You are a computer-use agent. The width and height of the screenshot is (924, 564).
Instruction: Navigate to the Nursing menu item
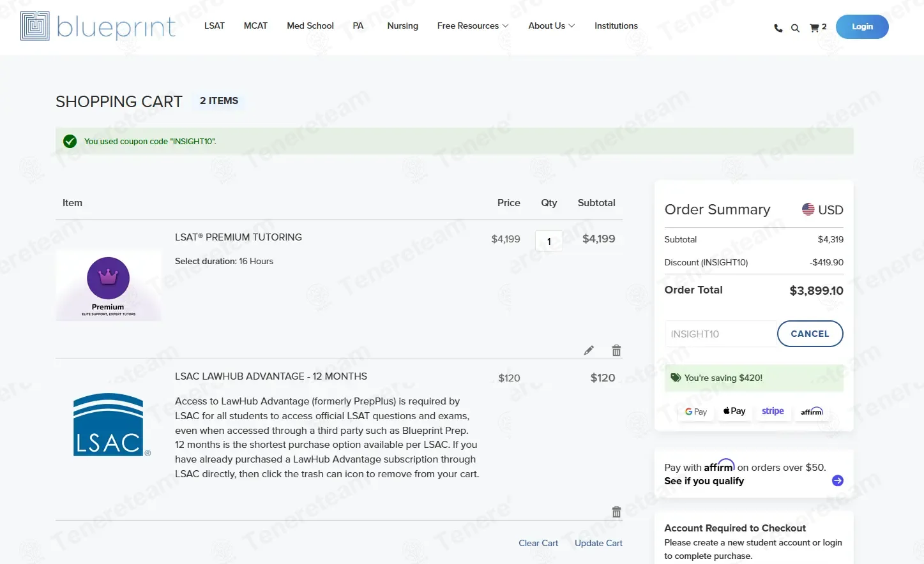(402, 26)
